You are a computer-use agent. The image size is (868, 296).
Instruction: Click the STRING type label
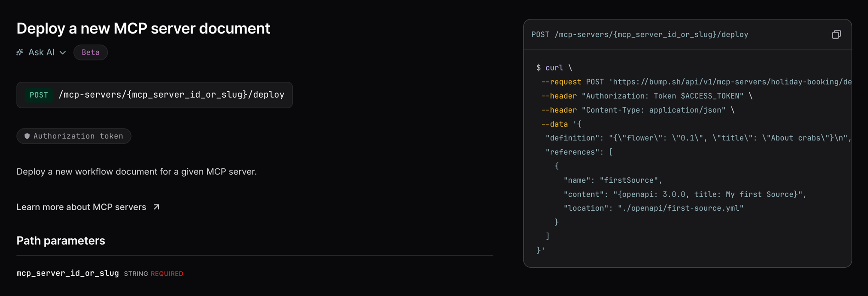[x=136, y=274]
